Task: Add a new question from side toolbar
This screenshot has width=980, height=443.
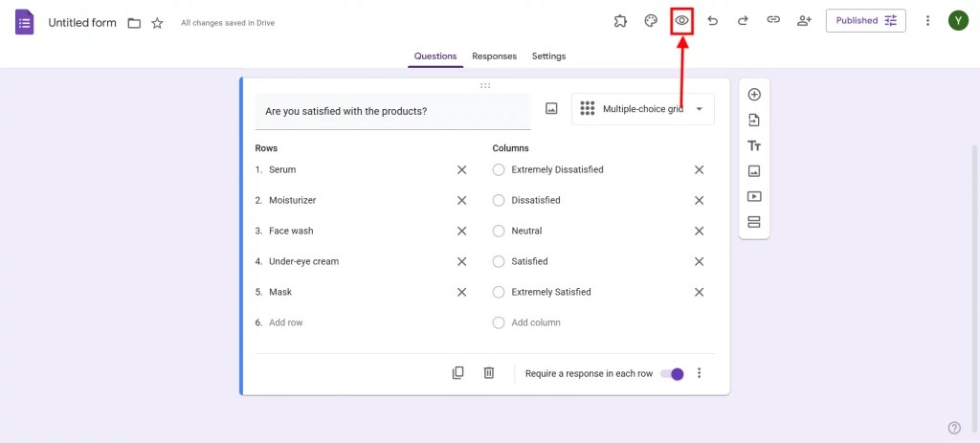Action: pos(754,95)
